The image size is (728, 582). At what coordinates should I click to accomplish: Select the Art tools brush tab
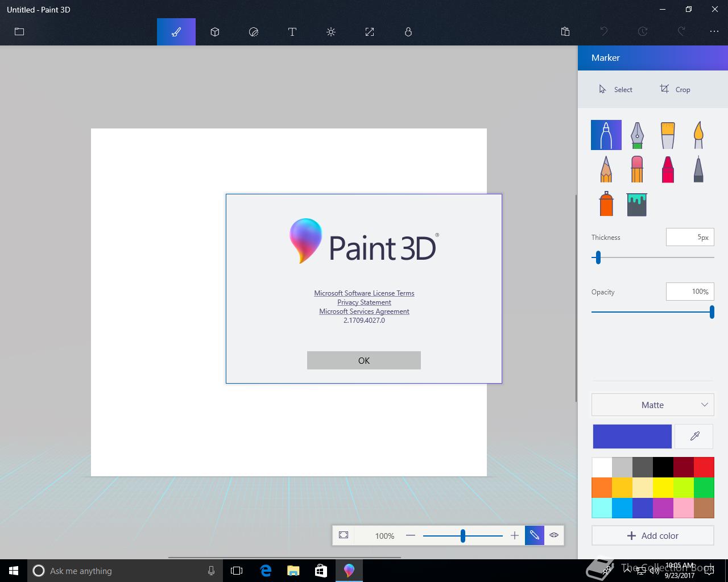176,32
